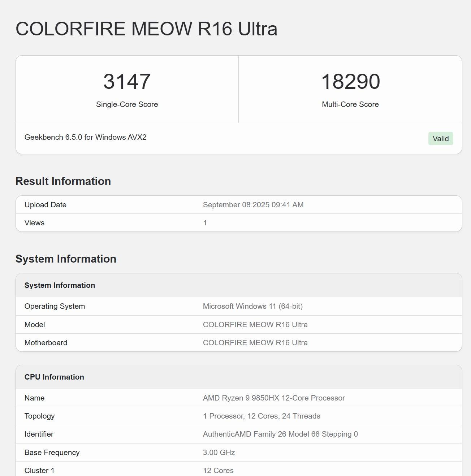Click the CPU Information table header
The height and width of the screenshot is (476, 471).
pyautogui.click(x=54, y=377)
